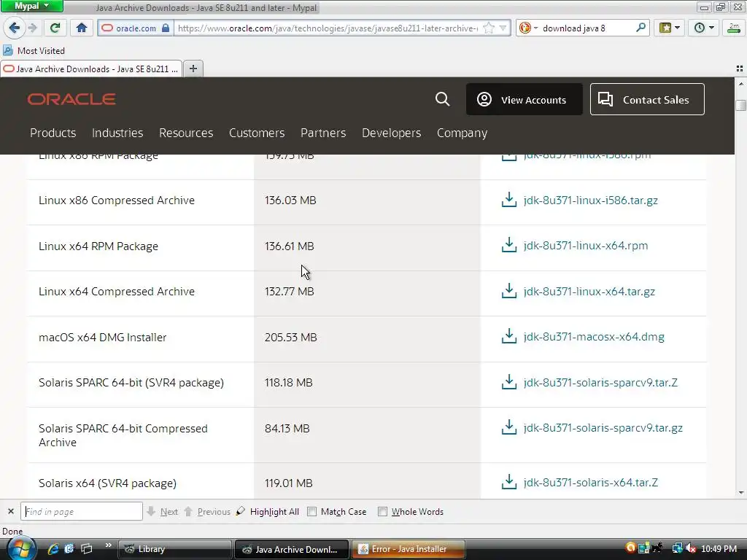Click the download icon for jdk-8u371-solaris-x64.tar.Z

[x=508, y=482]
